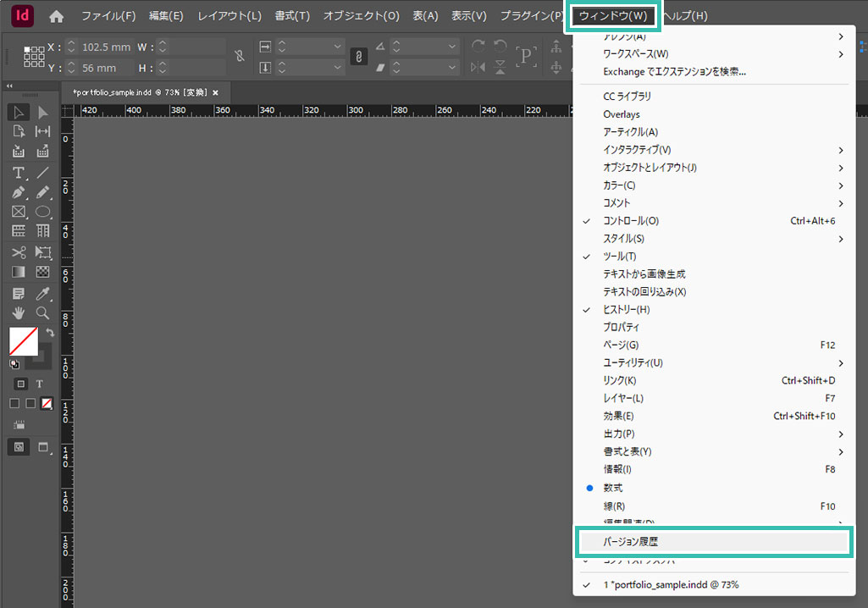Select the Pen tool
Image resolution: width=868 pixels, height=608 pixels.
[18, 192]
